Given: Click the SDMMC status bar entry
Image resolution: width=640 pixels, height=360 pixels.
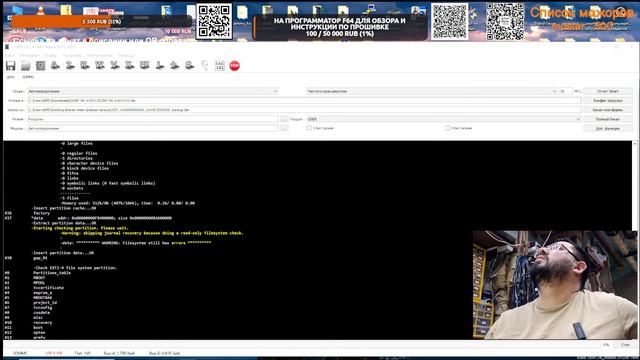Looking at the screenshot, I should click(20, 353).
